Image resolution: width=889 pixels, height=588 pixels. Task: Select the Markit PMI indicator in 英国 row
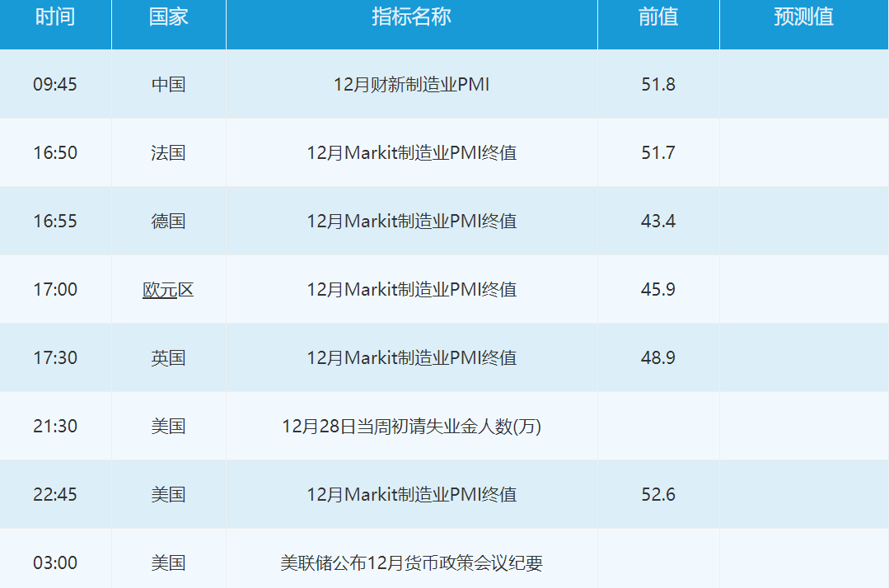click(412, 358)
